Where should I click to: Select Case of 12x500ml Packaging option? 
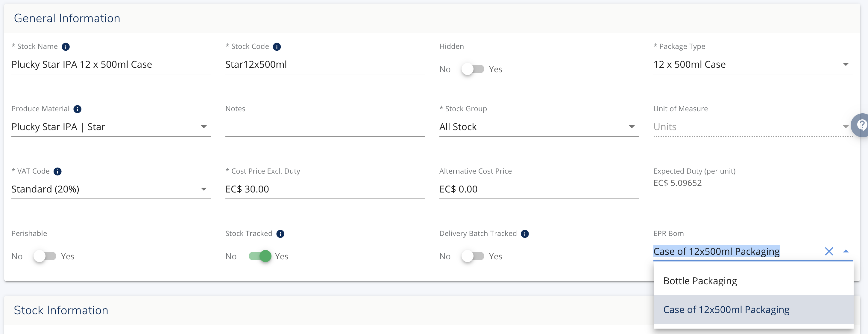[x=726, y=309]
